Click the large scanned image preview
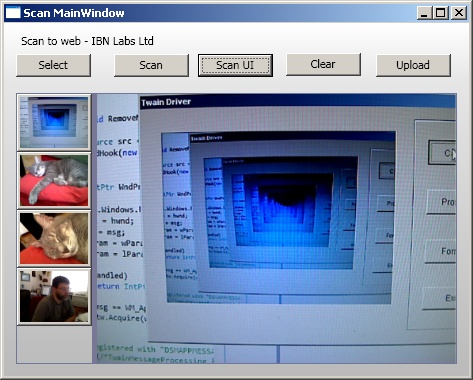The height and width of the screenshot is (380, 473). tap(277, 229)
